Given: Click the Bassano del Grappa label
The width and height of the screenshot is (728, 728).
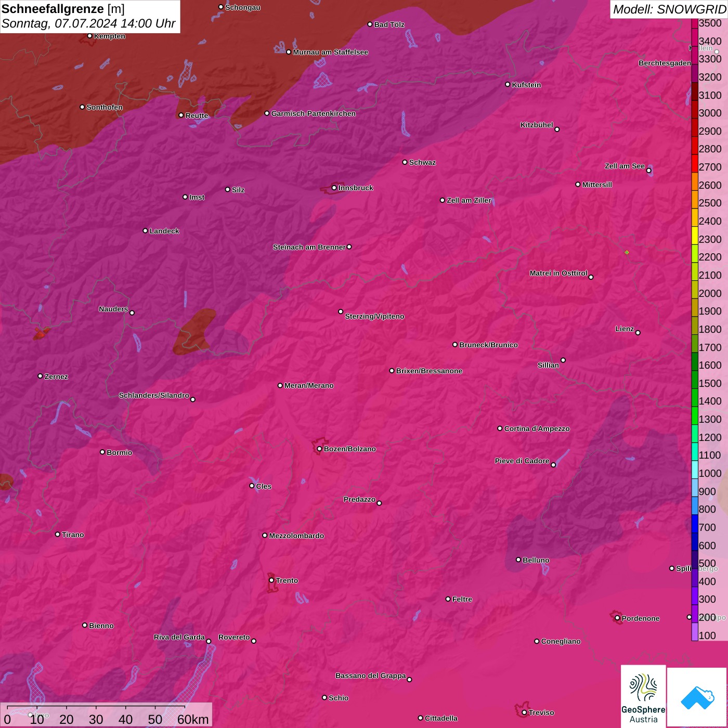Looking at the screenshot, I should click(x=371, y=675).
